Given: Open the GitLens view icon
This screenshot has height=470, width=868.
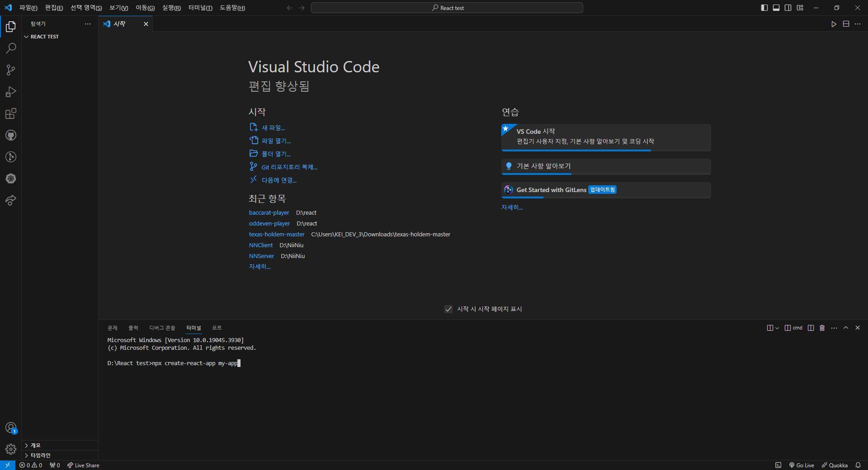Looking at the screenshot, I should click(x=11, y=157).
